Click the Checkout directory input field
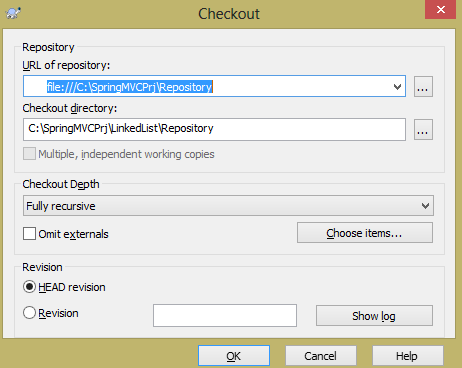 click(214, 129)
